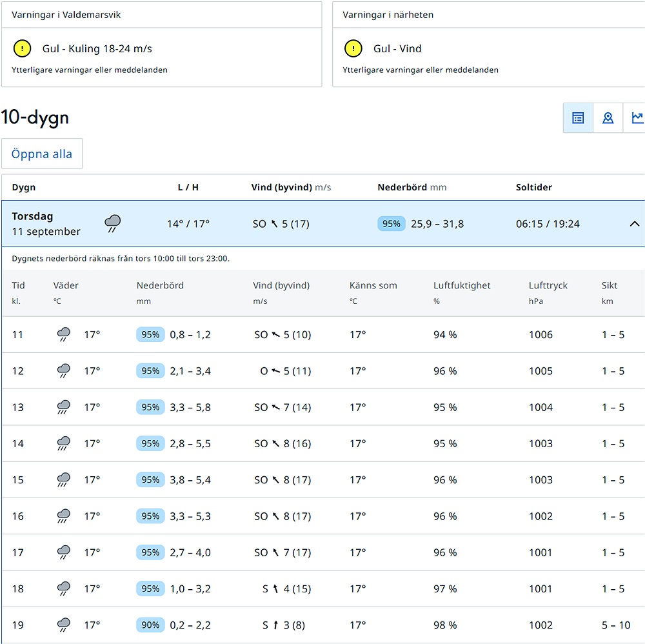The width and height of the screenshot is (645, 644).
Task: Click wind arrow in the 12 o'clock row
Action: [x=275, y=371]
